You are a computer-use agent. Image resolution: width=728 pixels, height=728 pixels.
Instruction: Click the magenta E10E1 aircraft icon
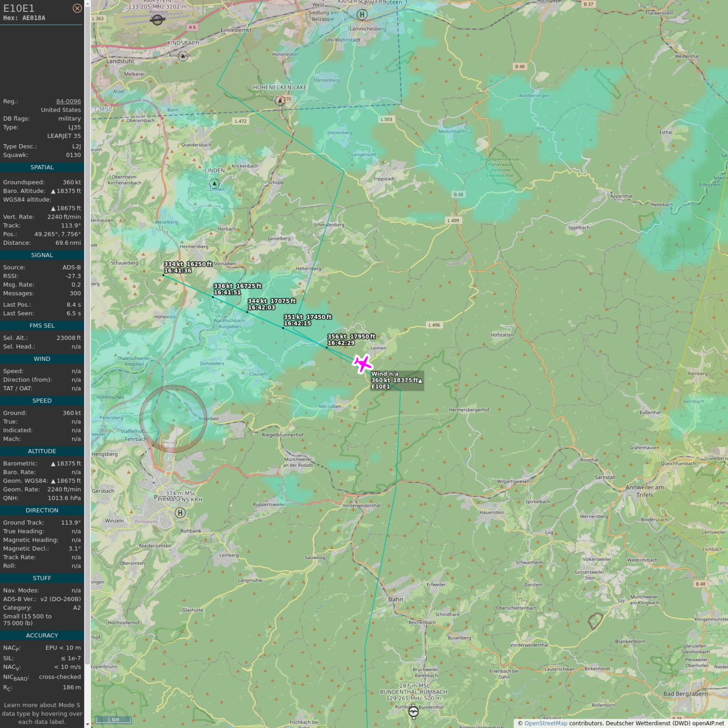(362, 363)
